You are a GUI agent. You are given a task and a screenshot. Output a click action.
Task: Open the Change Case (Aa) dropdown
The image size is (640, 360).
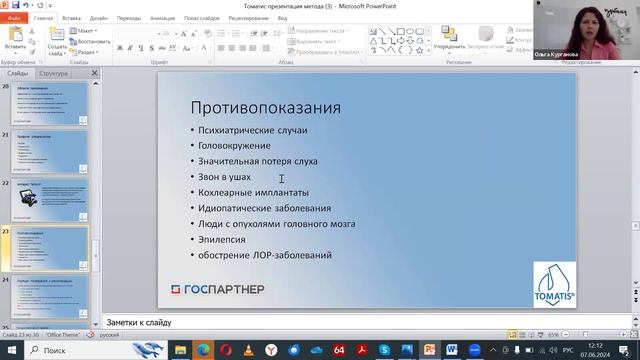187,48
